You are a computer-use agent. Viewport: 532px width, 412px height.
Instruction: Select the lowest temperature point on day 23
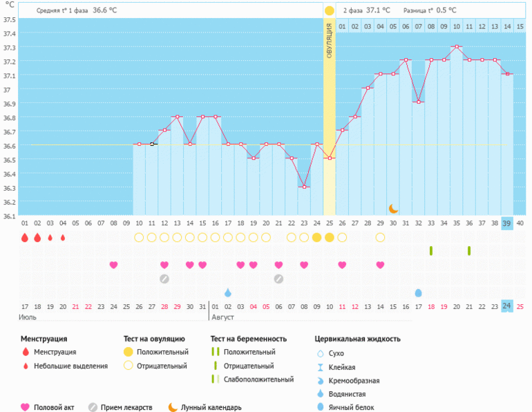pos(304,187)
